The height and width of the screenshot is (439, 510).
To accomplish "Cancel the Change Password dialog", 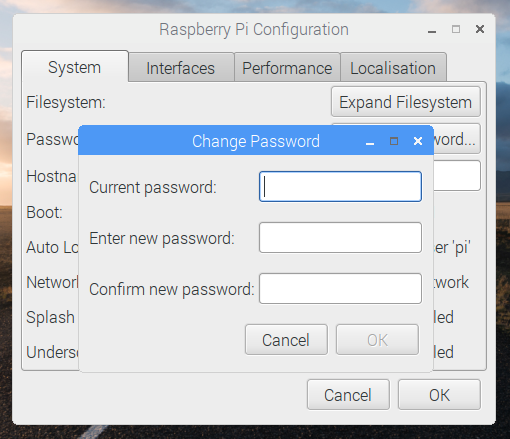I will (x=286, y=340).
